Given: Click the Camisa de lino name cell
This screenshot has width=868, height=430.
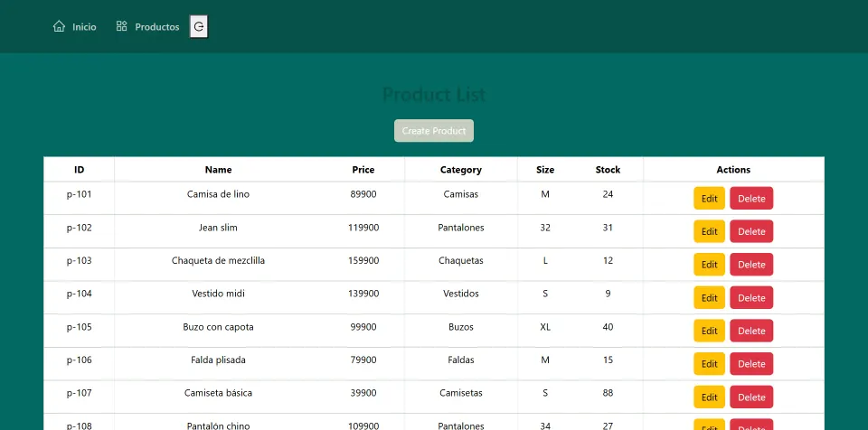Looking at the screenshot, I should (x=218, y=198).
